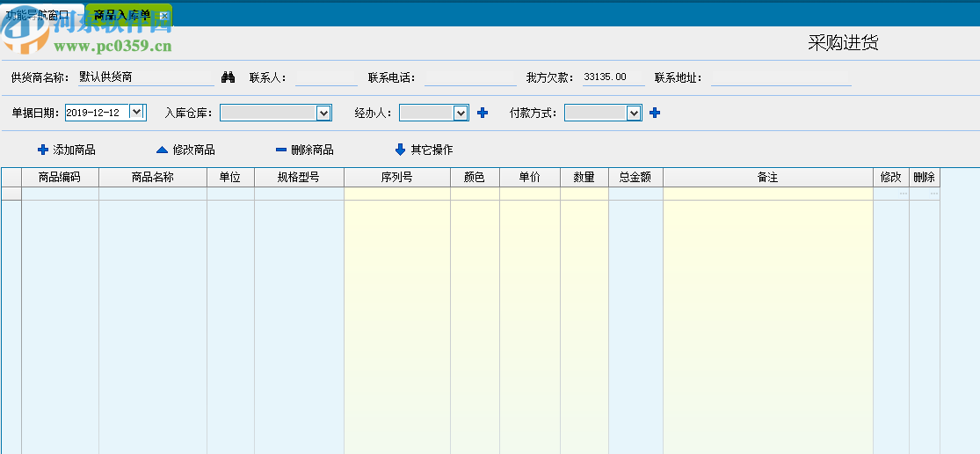Expand the 经办人 dropdown
980x454 pixels.
click(461, 113)
